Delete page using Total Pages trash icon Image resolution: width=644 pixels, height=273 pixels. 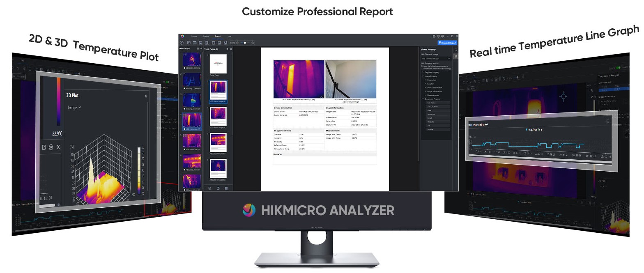[x=227, y=49]
